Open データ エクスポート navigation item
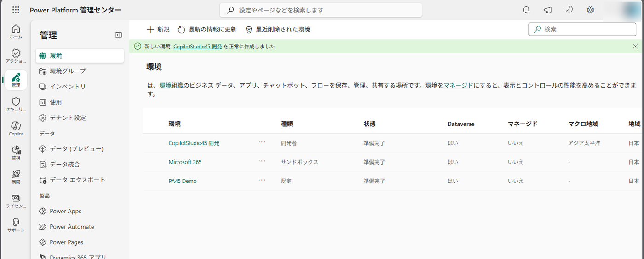 click(x=80, y=180)
